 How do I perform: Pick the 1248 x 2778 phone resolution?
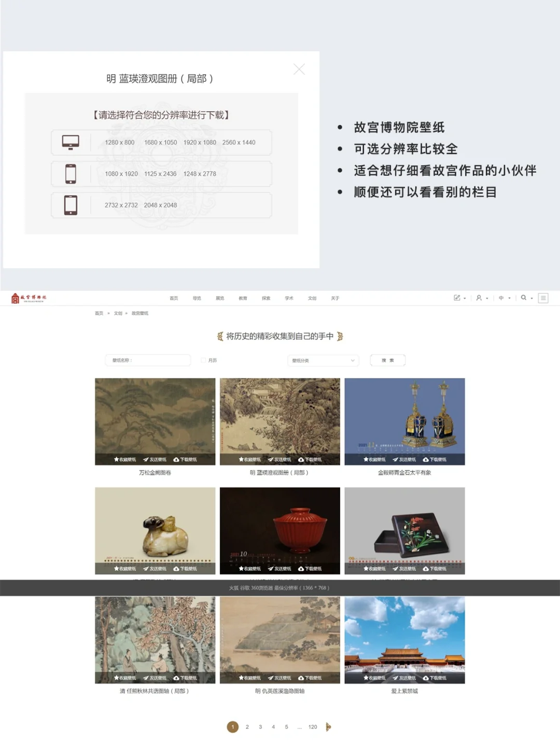point(200,174)
